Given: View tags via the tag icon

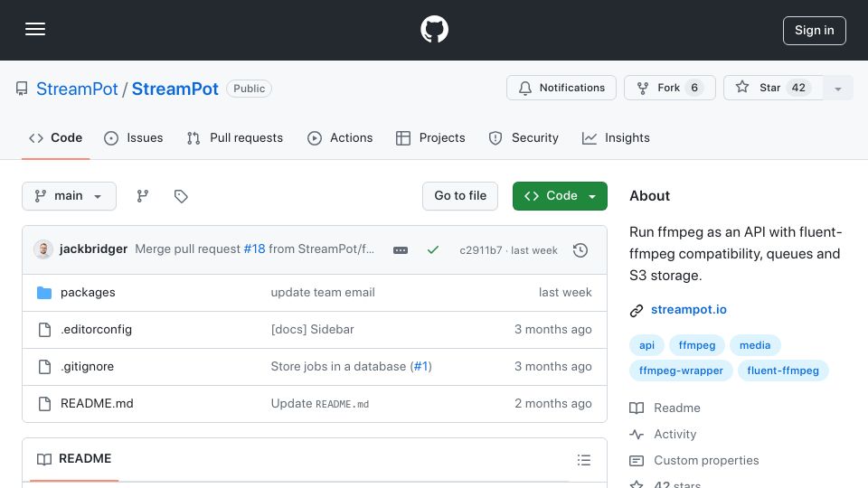Looking at the screenshot, I should (x=181, y=196).
